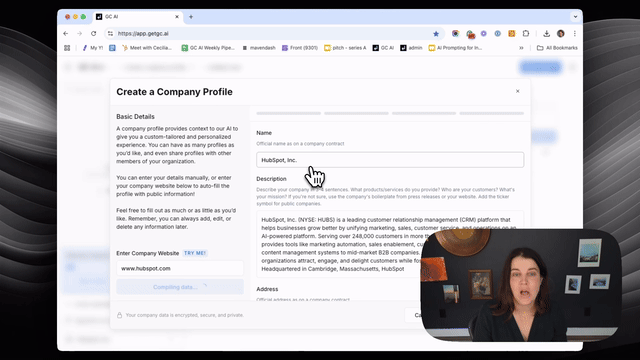Click the 'Basic Details' heading
This screenshot has height=360, width=640.
136,116
